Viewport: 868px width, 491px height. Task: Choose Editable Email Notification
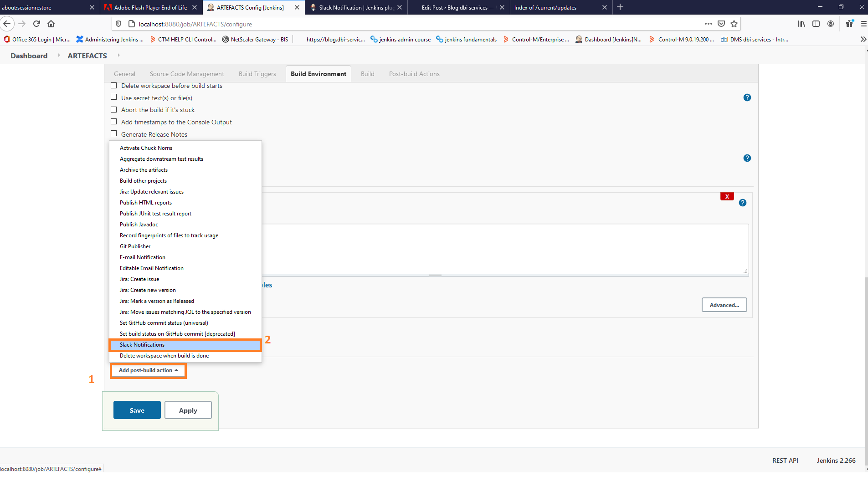tap(185, 268)
